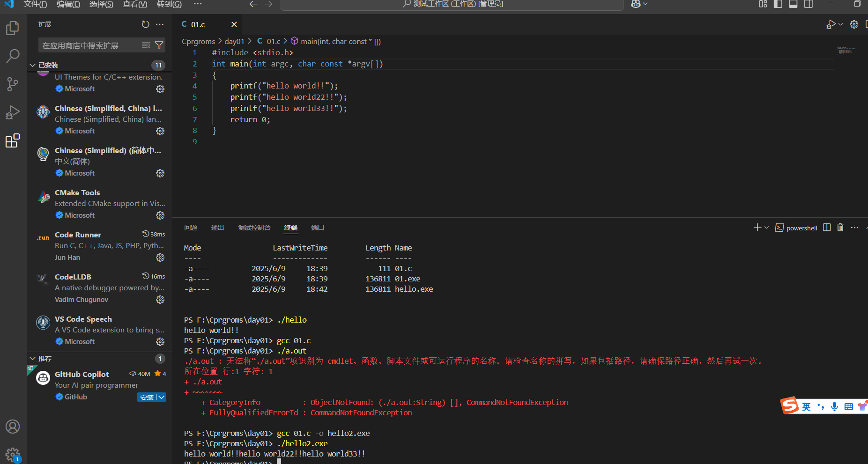868x464 pixels.
Task: Open the Explorer view in the activity bar
Action: (12, 28)
